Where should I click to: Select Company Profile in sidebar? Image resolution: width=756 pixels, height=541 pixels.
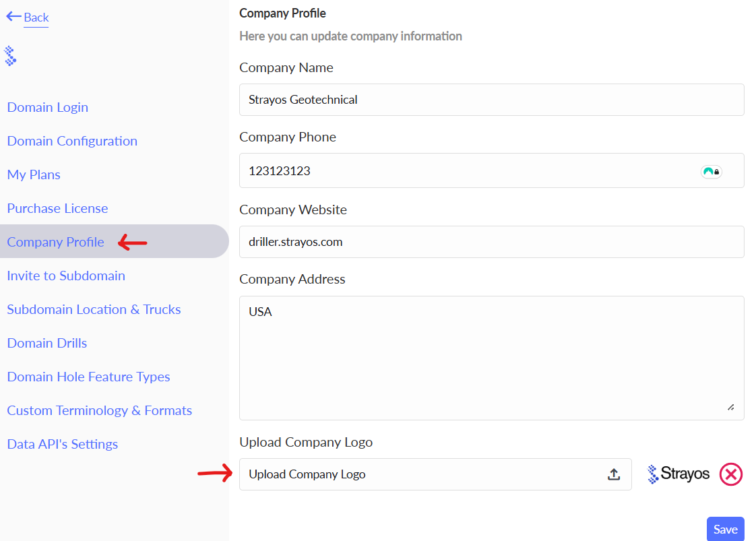coord(55,242)
